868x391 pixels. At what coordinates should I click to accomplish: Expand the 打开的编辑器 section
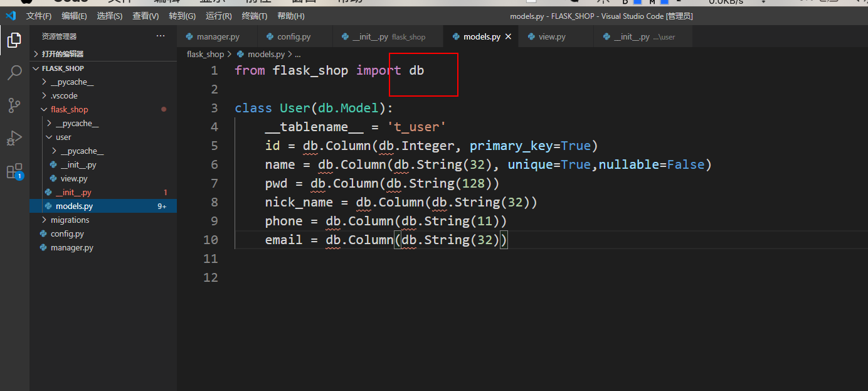pyautogui.click(x=103, y=54)
